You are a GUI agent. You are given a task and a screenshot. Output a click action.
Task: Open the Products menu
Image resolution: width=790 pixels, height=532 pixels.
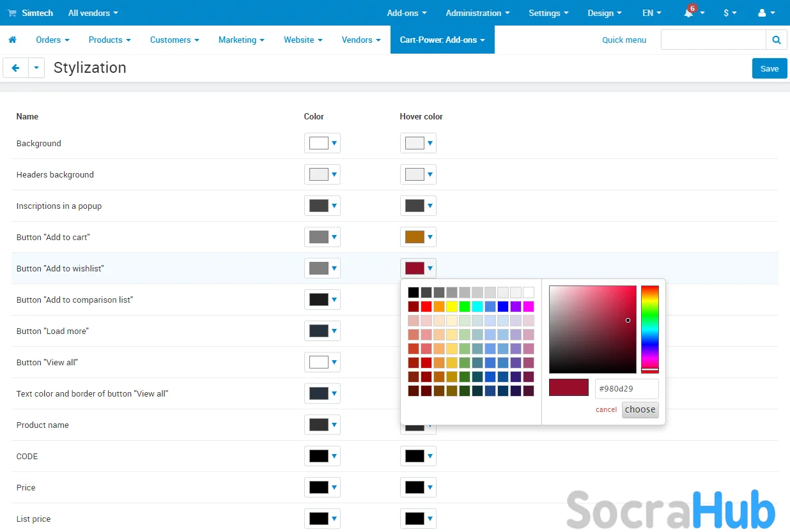click(x=109, y=40)
